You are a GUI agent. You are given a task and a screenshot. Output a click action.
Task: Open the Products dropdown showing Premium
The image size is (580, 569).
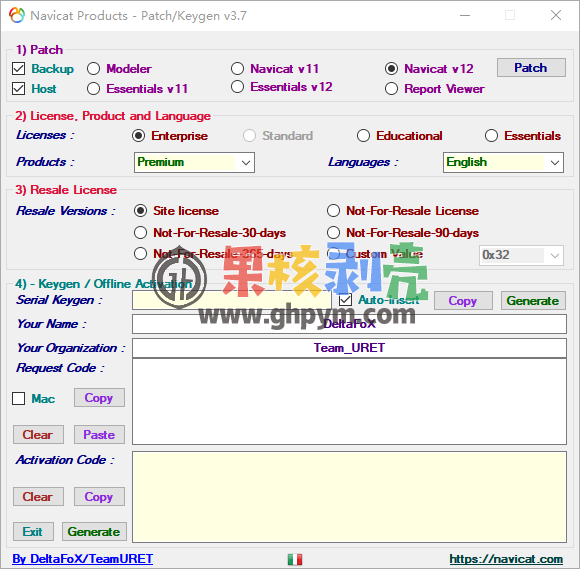(x=194, y=162)
